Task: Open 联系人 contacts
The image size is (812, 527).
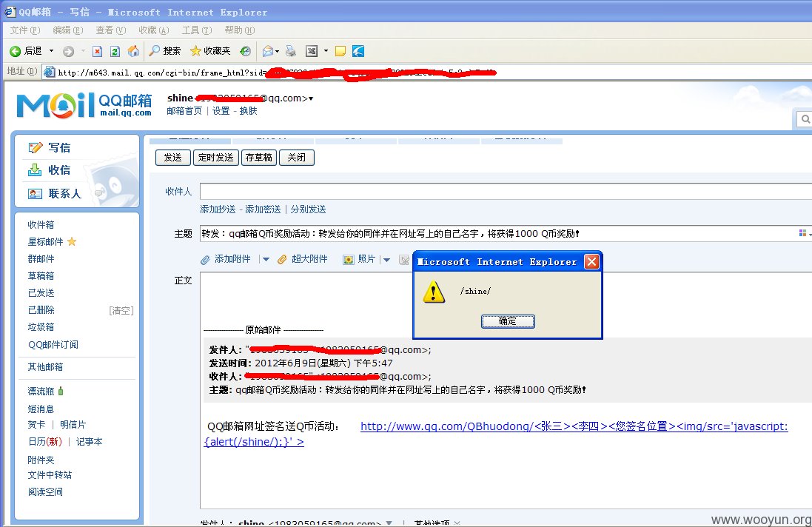Action: click(64, 194)
